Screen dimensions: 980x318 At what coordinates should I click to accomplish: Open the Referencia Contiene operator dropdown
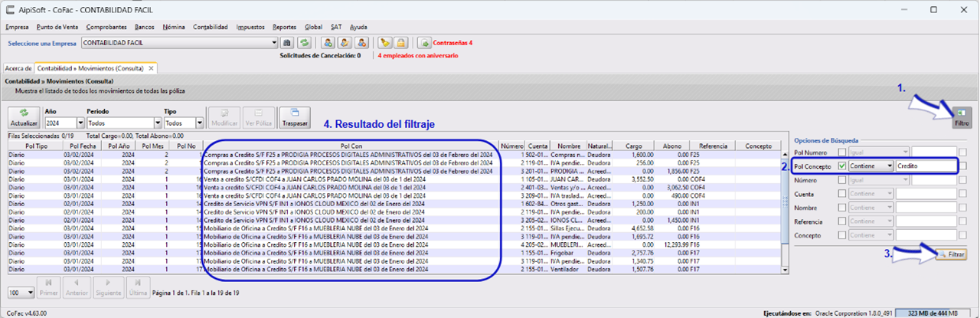(x=871, y=221)
